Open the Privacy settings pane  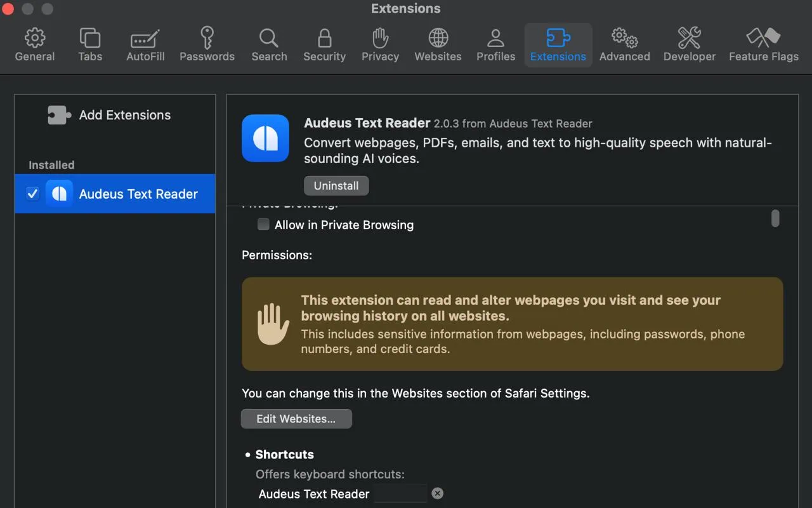[380, 44]
